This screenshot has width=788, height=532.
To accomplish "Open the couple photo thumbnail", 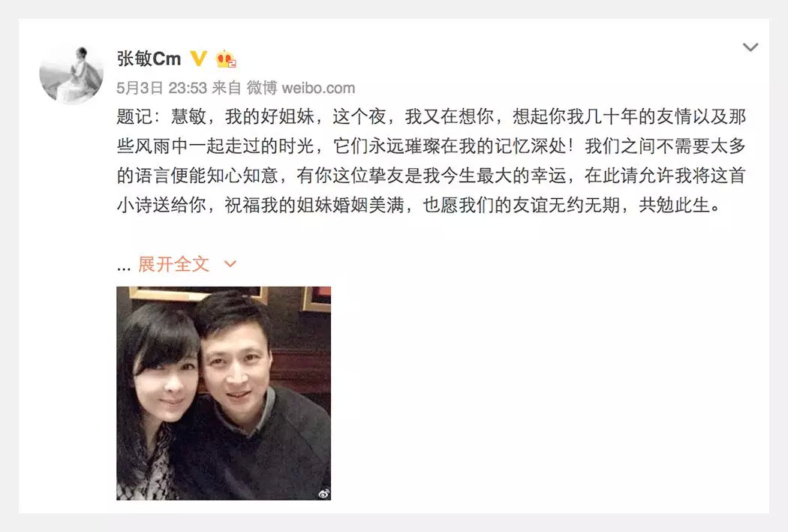I will (x=224, y=393).
